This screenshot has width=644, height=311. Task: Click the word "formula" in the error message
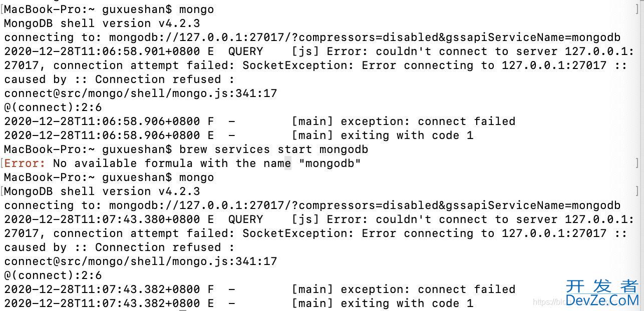(x=168, y=163)
